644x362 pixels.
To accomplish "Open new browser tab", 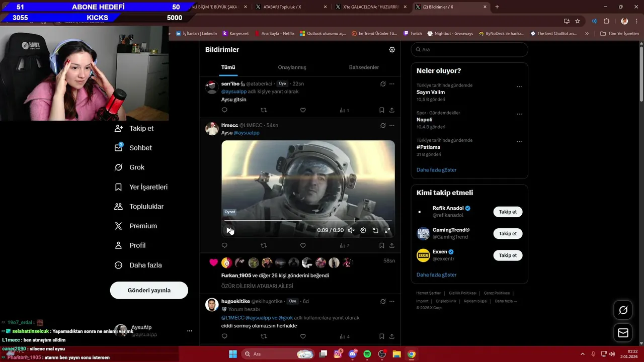I will [497, 7].
